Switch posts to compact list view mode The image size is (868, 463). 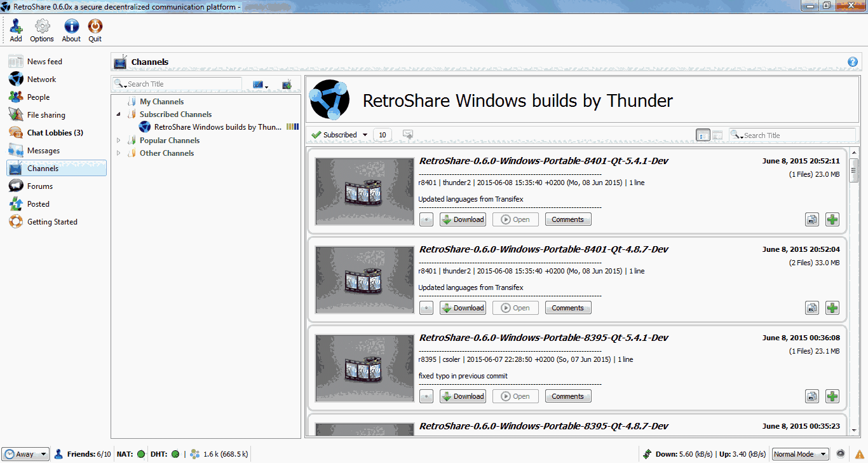tap(717, 135)
